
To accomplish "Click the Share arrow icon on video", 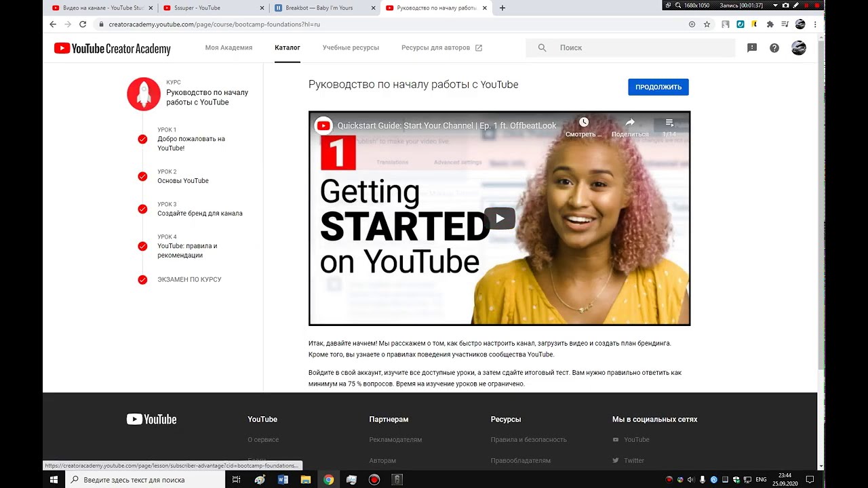I will click(x=630, y=123).
